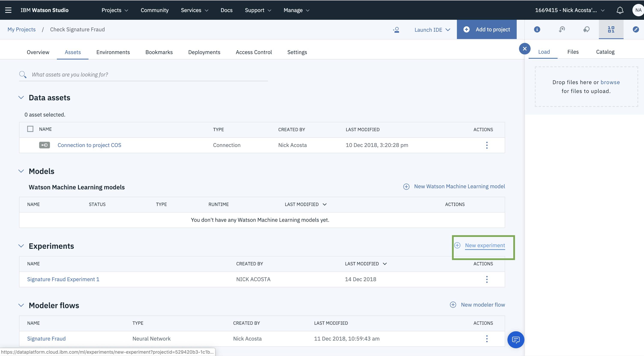
Task: Click the search magnifier icon
Action: [x=23, y=75]
